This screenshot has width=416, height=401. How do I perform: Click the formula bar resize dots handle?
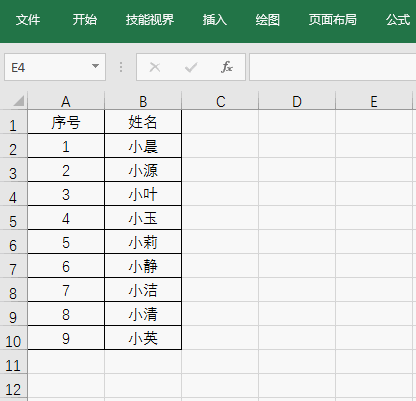[121, 67]
